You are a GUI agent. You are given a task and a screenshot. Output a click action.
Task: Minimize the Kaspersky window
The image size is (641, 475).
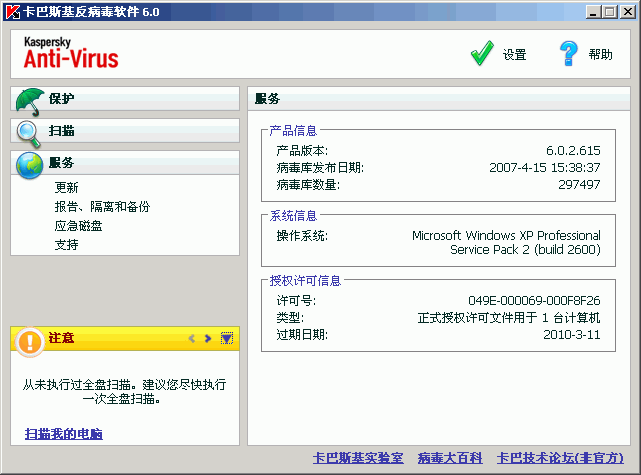pos(593,12)
